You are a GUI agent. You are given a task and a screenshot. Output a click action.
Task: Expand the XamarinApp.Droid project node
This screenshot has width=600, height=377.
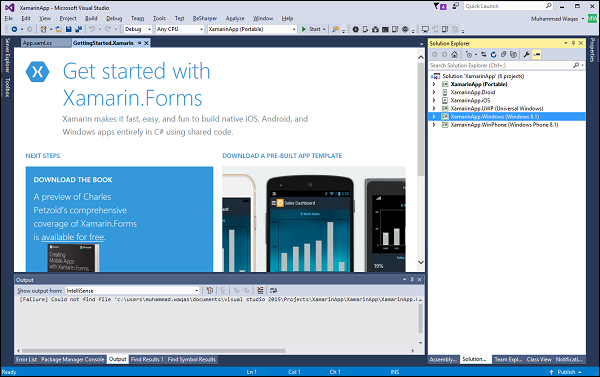434,92
